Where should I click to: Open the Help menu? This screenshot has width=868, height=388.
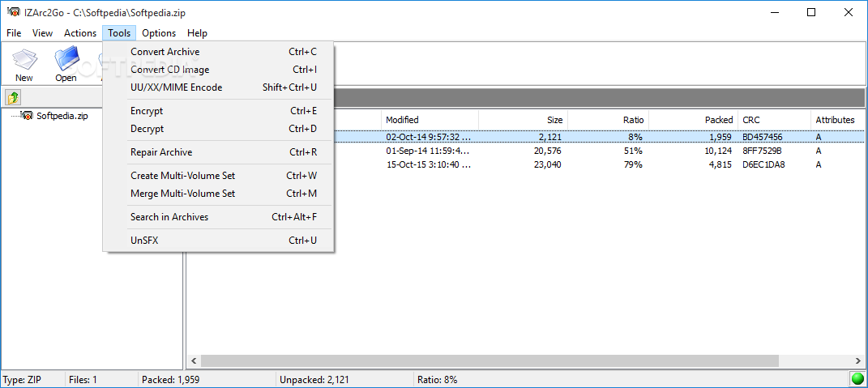coord(197,33)
